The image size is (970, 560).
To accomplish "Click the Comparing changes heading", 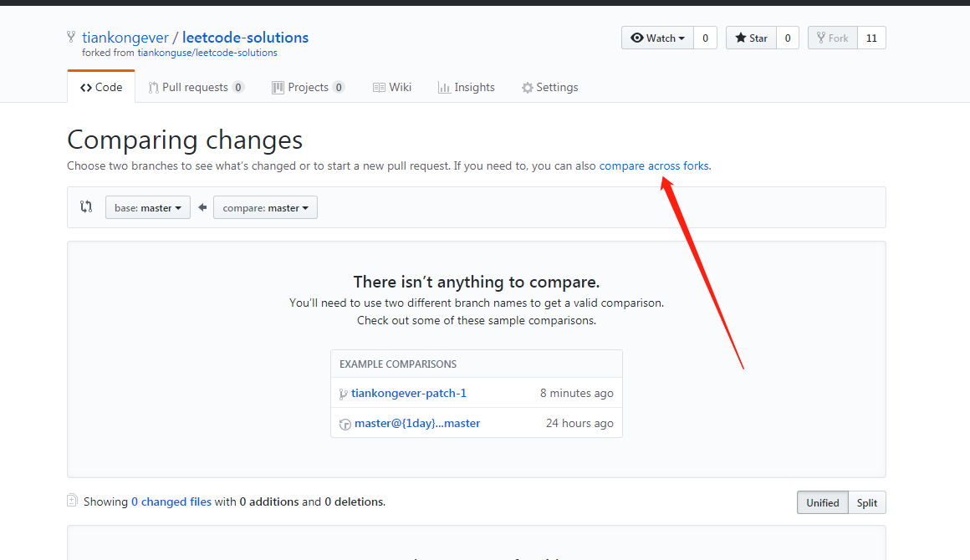I will [185, 140].
